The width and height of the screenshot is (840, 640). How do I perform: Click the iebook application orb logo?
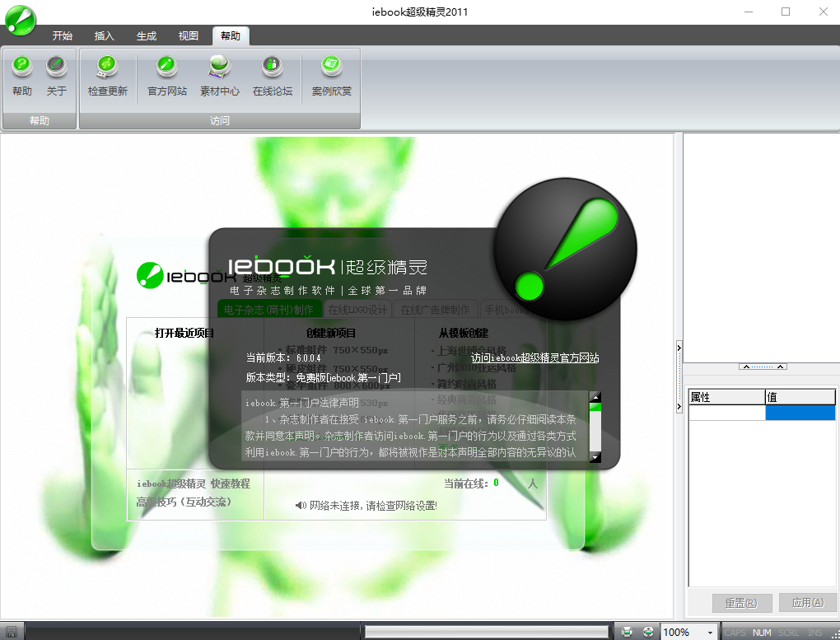pyautogui.click(x=21, y=21)
